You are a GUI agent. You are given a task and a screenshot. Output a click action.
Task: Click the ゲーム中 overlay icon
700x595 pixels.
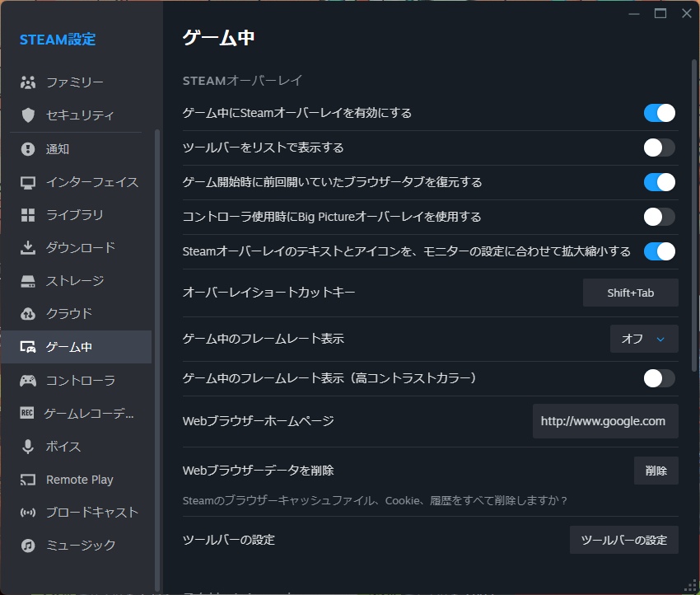pos(28,347)
